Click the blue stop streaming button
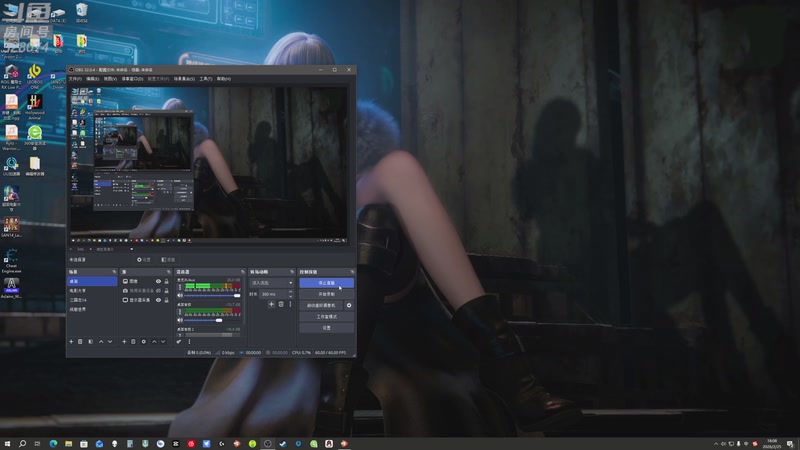Screen dimensions: 800x450 pos(327,283)
